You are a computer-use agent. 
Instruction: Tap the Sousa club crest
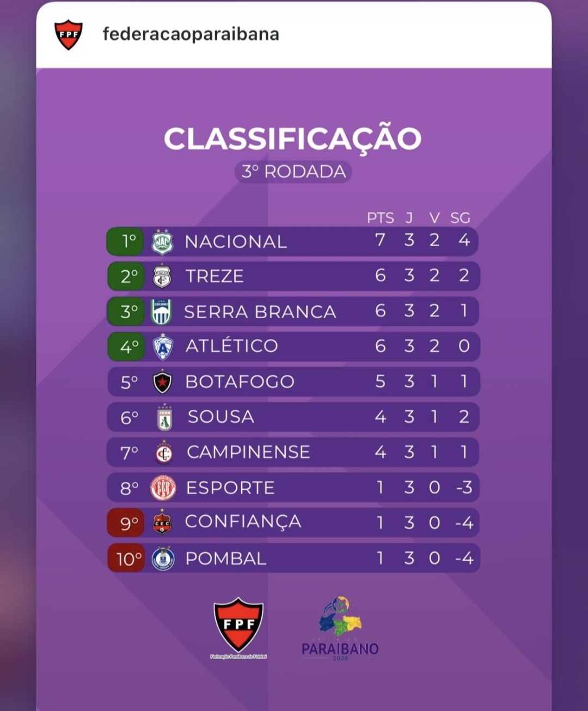[164, 418]
